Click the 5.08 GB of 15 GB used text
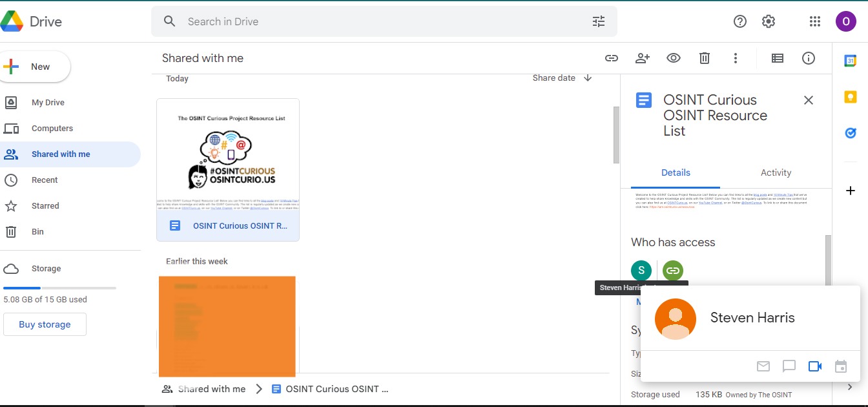This screenshot has height=407, width=868. pyautogui.click(x=45, y=300)
